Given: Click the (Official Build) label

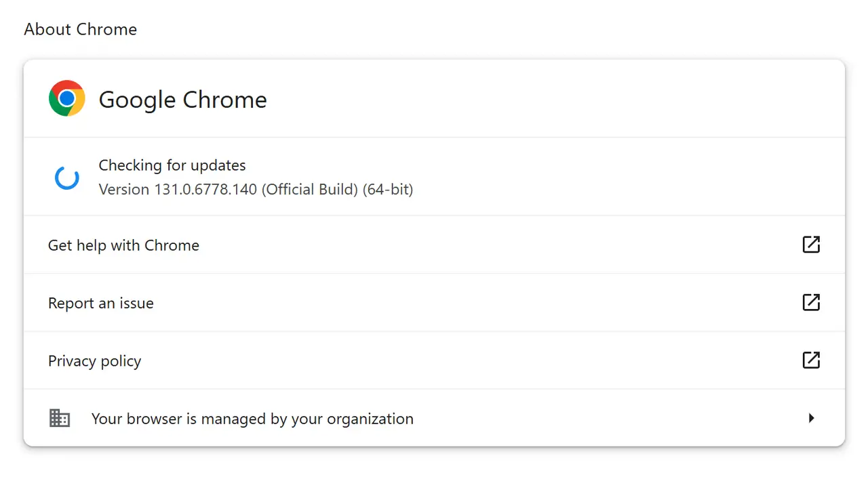Looking at the screenshot, I should click(310, 189).
